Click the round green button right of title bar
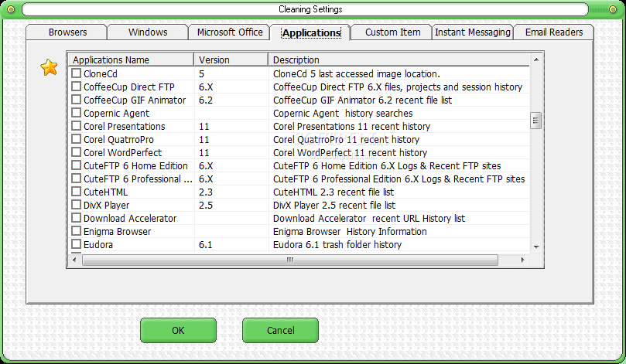This screenshot has width=626, height=364. pos(613,9)
